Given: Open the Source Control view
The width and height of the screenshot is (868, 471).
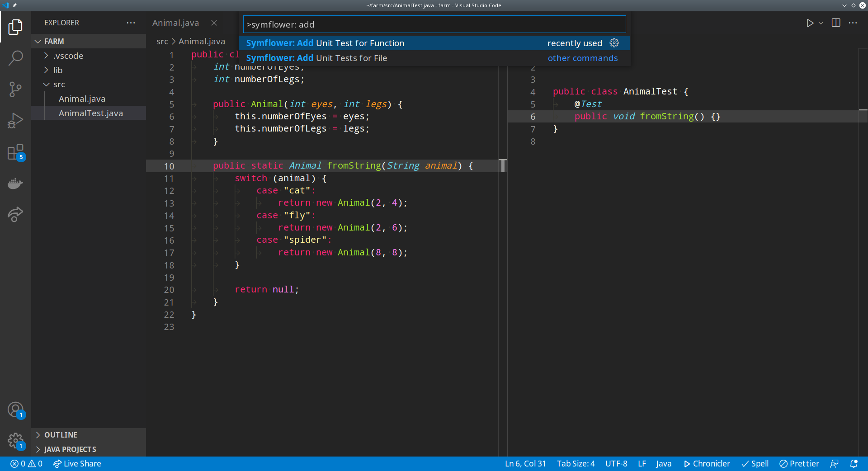Looking at the screenshot, I should [15, 89].
